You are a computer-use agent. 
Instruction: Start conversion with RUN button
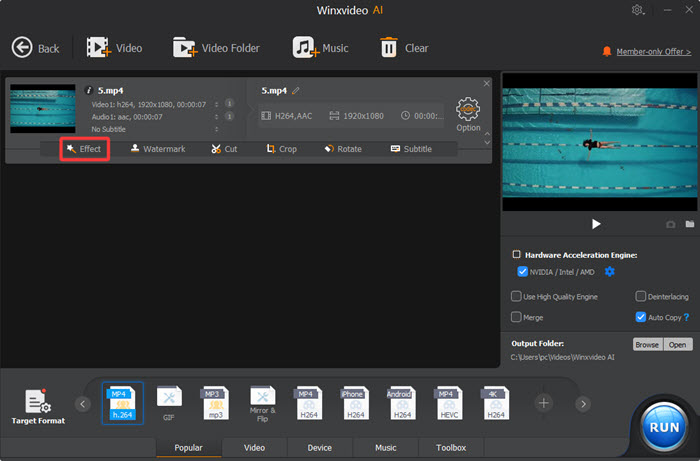(x=664, y=427)
